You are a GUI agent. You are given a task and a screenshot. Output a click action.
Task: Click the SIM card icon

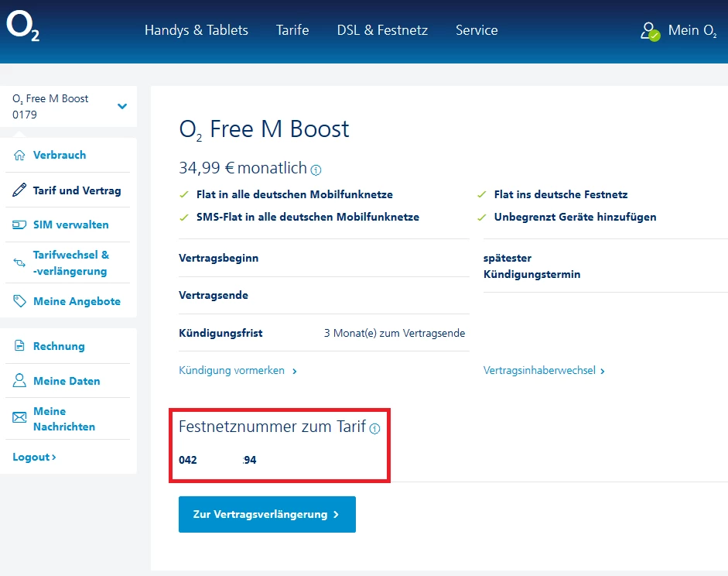pos(19,225)
